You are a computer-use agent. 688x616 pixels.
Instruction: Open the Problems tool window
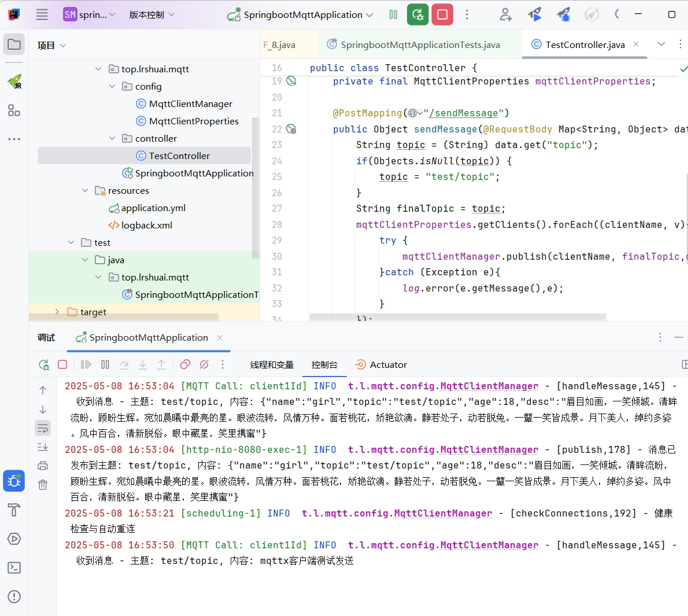(14, 596)
